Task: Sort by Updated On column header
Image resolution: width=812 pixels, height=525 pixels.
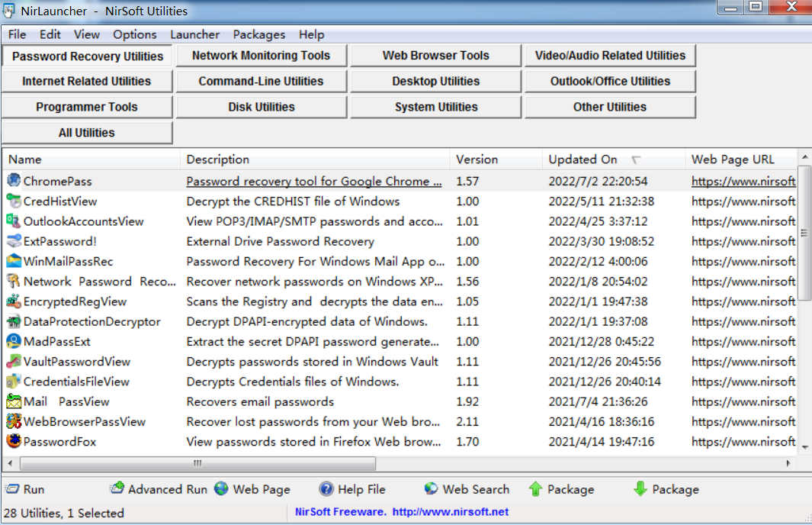Action: pyautogui.click(x=614, y=159)
